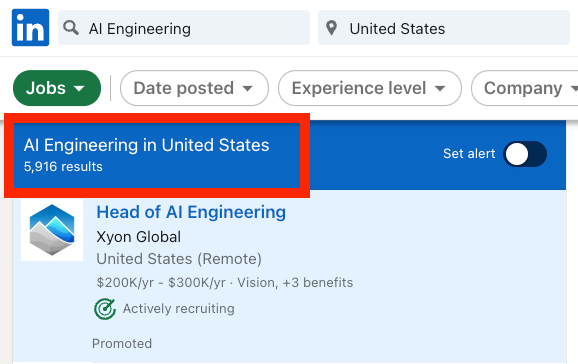The height and width of the screenshot is (364, 578).
Task: Click the AI Engineering in United States heading
Action: [x=146, y=145]
